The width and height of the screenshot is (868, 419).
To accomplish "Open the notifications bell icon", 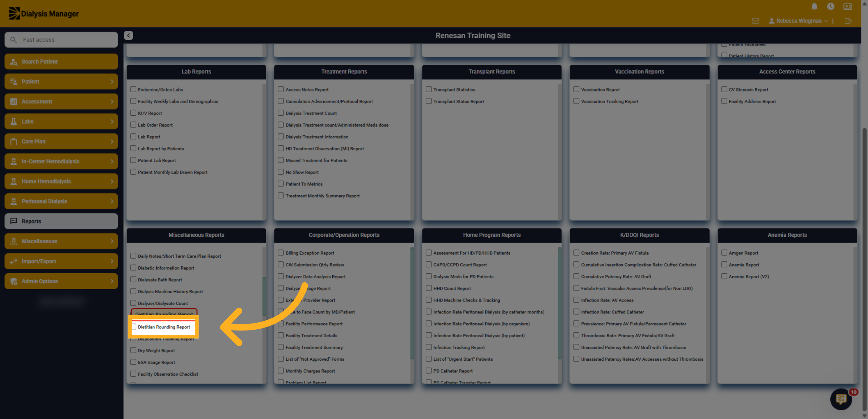I will [814, 7].
